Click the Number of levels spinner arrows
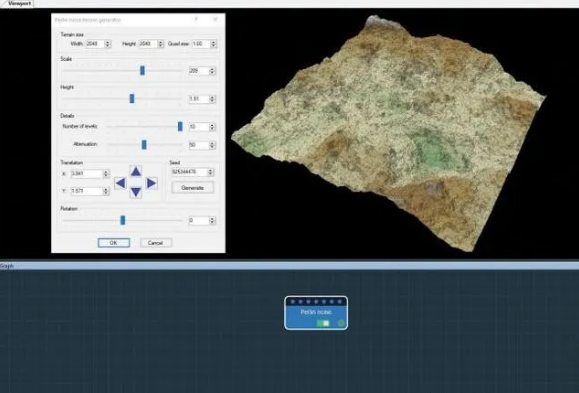This screenshot has height=393, width=579. (212, 127)
